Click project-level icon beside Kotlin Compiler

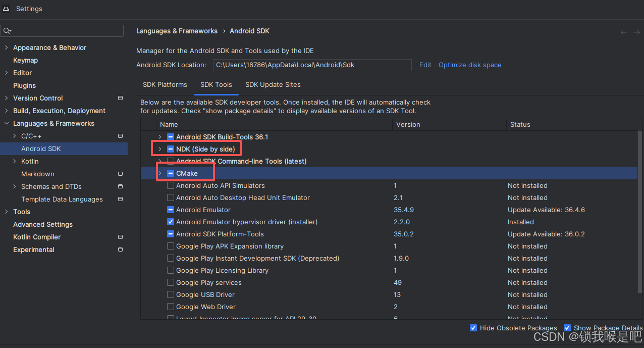pyautogui.click(x=120, y=237)
